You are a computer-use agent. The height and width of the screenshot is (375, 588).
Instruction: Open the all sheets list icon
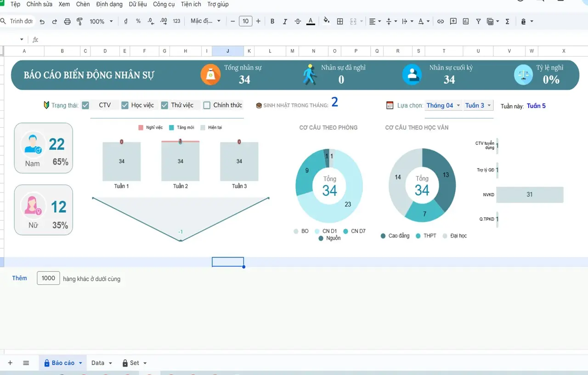[x=26, y=363]
